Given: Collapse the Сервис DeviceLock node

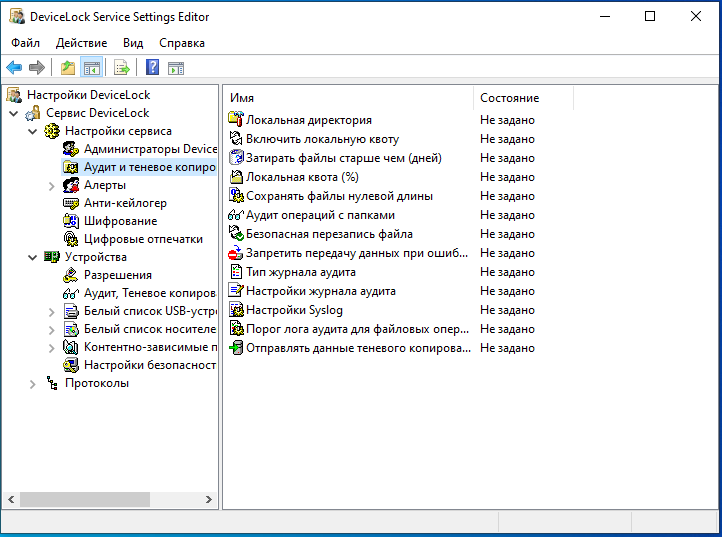Looking at the screenshot, I should click(14, 113).
